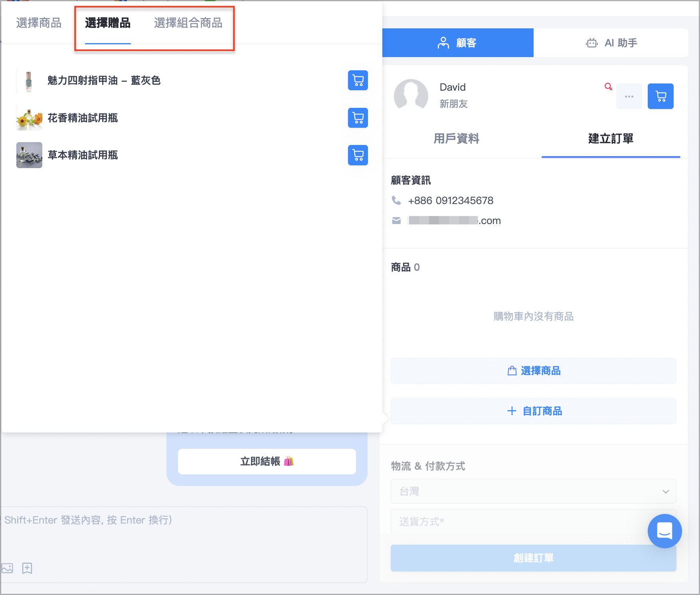The height and width of the screenshot is (595, 700).
Task: Open the live chat bubble at bottom right
Action: tap(664, 531)
